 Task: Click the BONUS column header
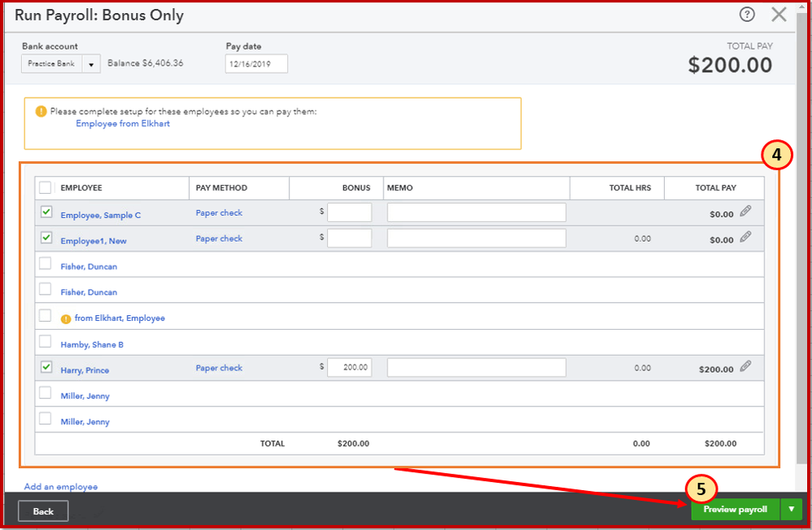(x=356, y=187)
